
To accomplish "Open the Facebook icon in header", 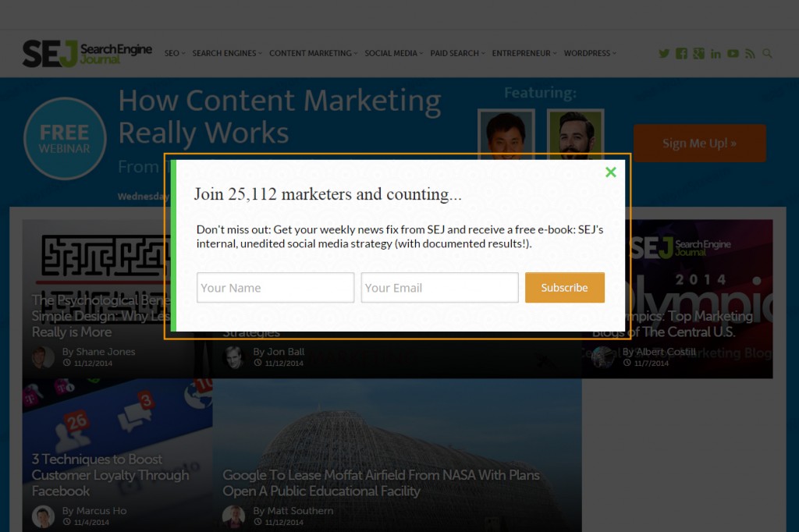I will 681,54.
